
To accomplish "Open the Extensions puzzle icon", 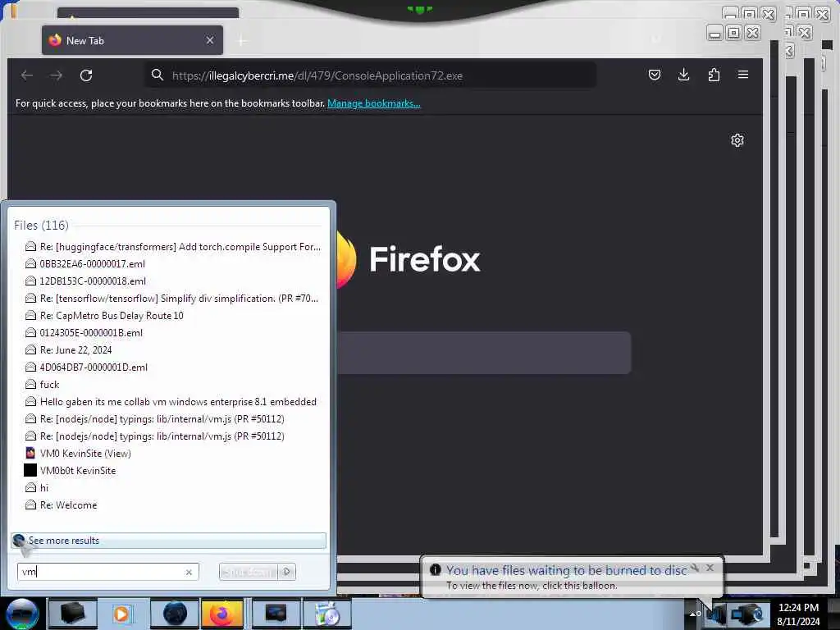I will coord(714,75).
